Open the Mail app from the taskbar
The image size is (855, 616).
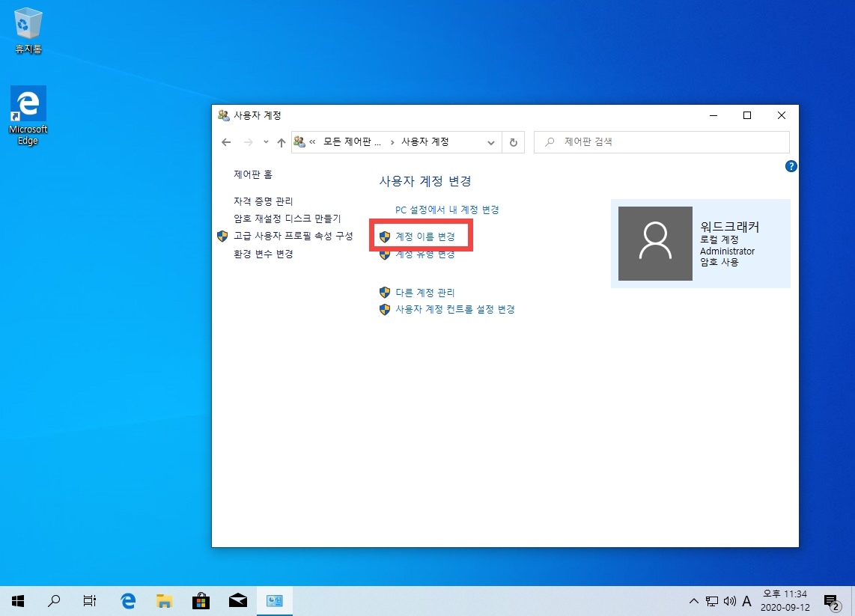pos(237,600)
